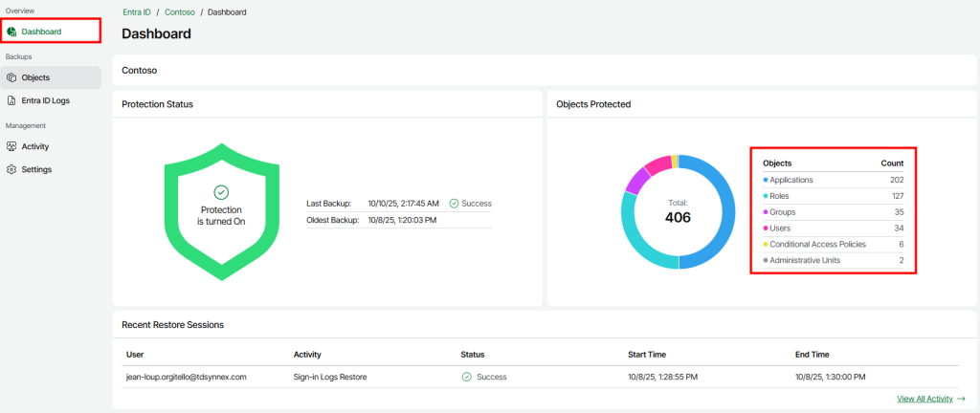Navigate to Entra ID breadcrumb link

[x=138, y=12]
